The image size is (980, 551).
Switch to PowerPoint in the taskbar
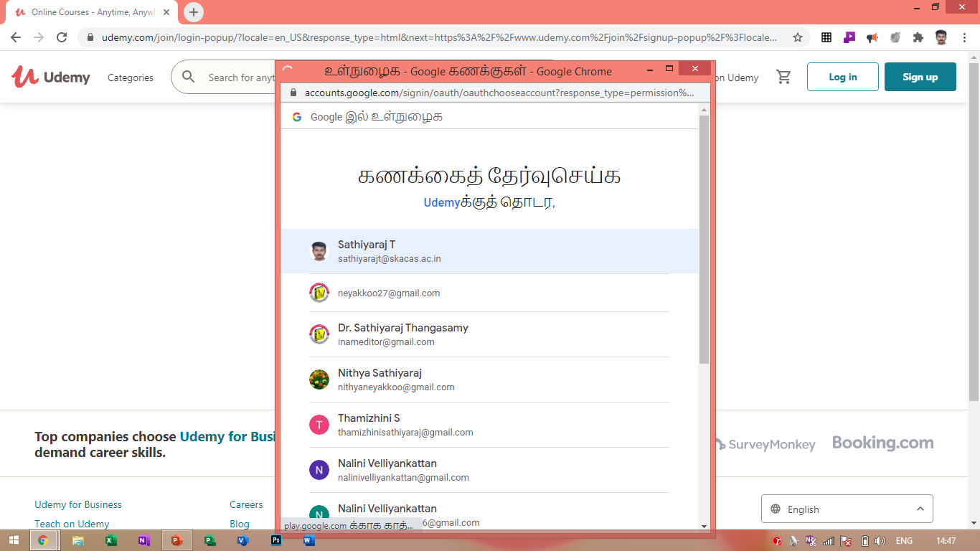[x=177, y=540]
